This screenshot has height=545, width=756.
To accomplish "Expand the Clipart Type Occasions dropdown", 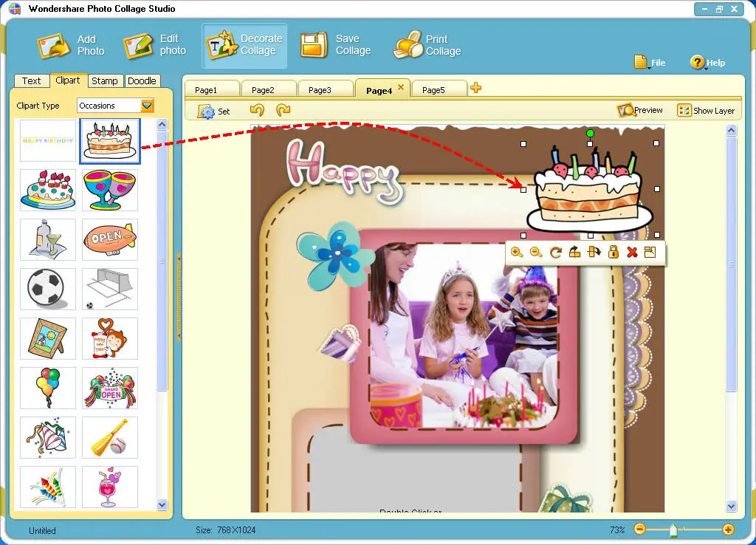I will tap(147, 105).
